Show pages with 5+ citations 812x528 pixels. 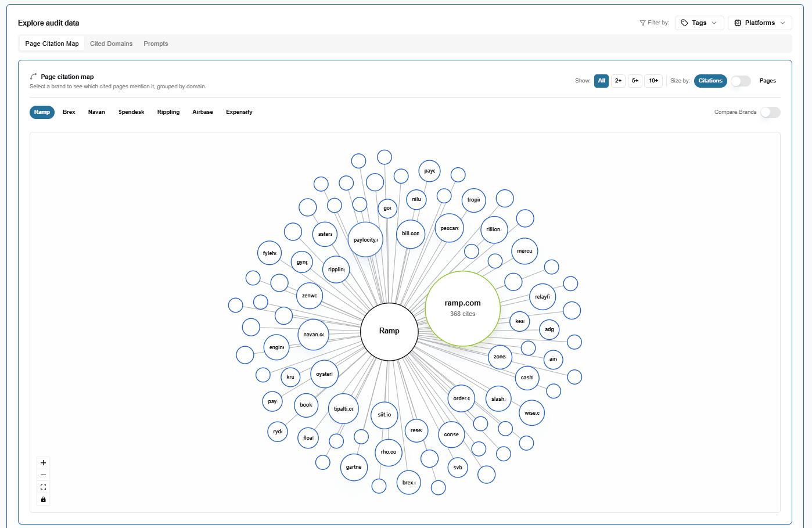635,81
